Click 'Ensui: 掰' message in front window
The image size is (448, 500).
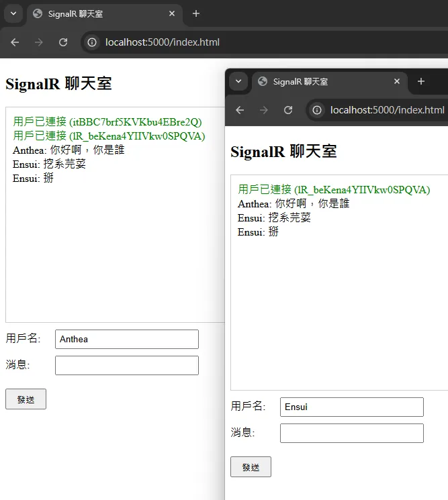(258, 232)
